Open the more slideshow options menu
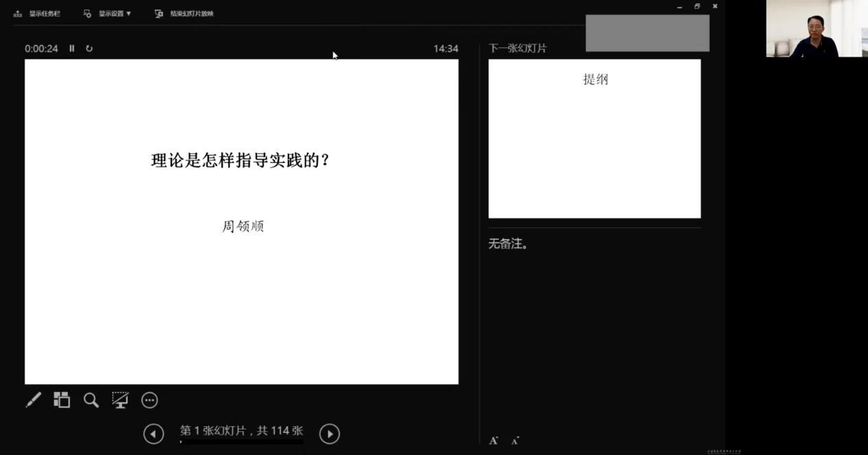 pos(149,399)
